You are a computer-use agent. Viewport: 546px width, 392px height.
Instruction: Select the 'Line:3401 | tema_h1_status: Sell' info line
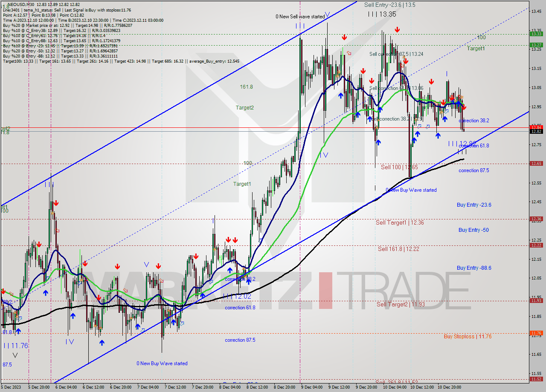[67, 10]
